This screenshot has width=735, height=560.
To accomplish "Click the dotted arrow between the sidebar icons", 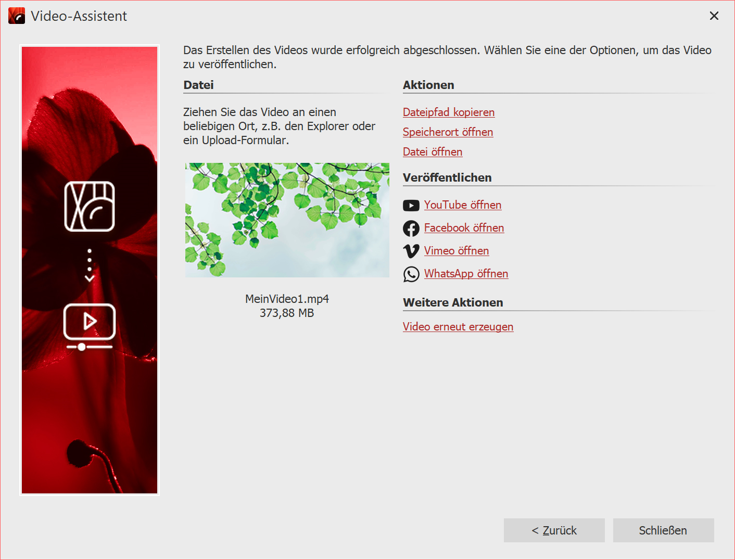I will pos(89,264).
